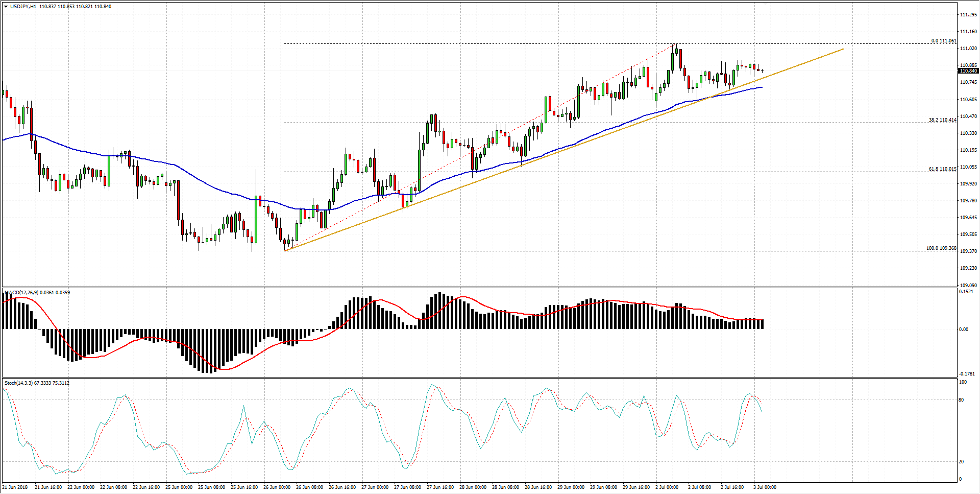Click the highlighted 110.840 current price label
The width and height of the screenshot is (980, 494).
click(x=968, y=71)
